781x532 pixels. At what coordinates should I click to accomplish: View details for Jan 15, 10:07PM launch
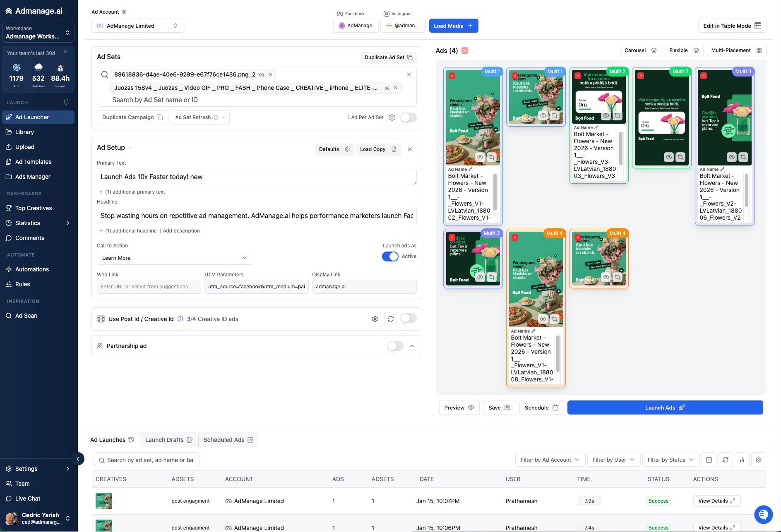pyautogui.click(x=716, y=501)
